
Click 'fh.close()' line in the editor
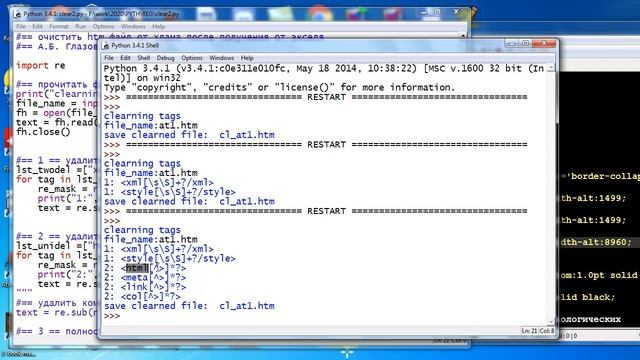tap(43, 132)
